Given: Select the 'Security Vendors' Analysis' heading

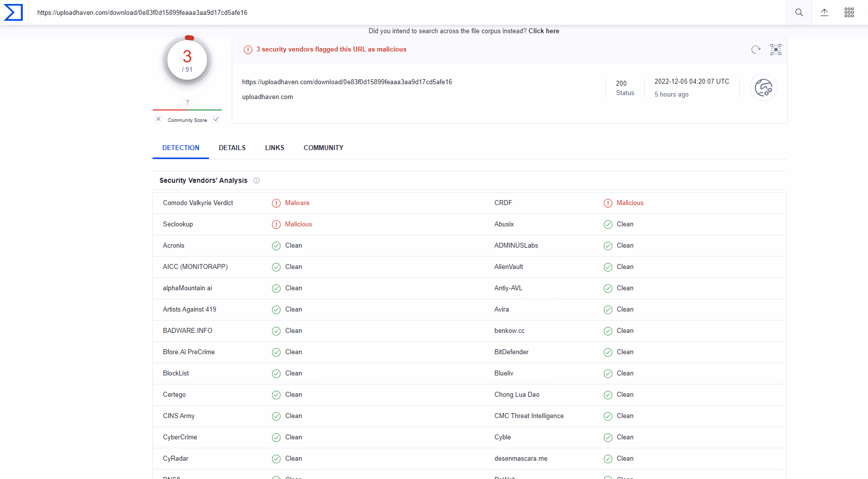Looking at the screenshot, I should 204,181.
